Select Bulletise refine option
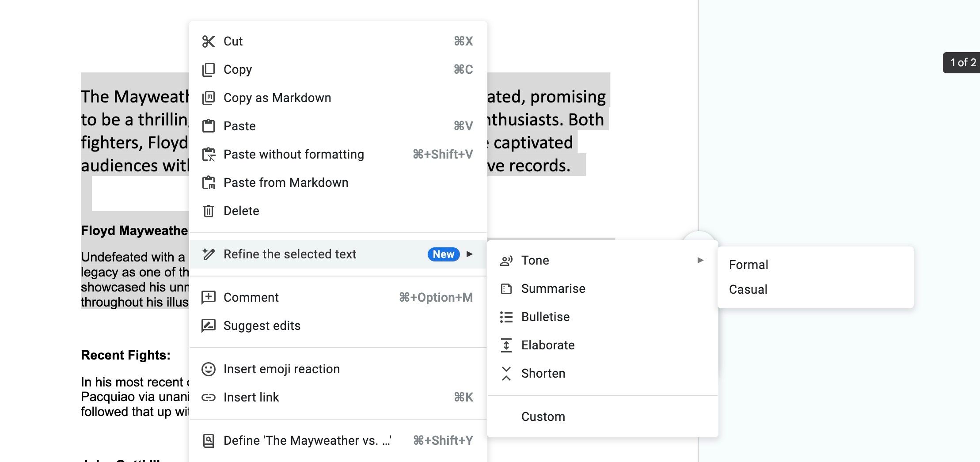The image size is (980, 462). [x=603, y=317]
